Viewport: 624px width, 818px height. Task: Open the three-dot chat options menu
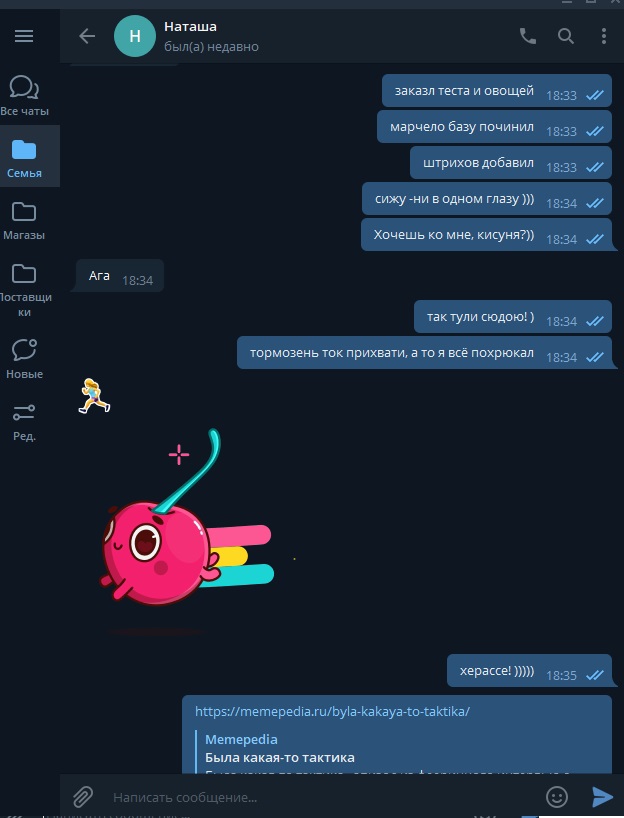[x=604, y=36]
